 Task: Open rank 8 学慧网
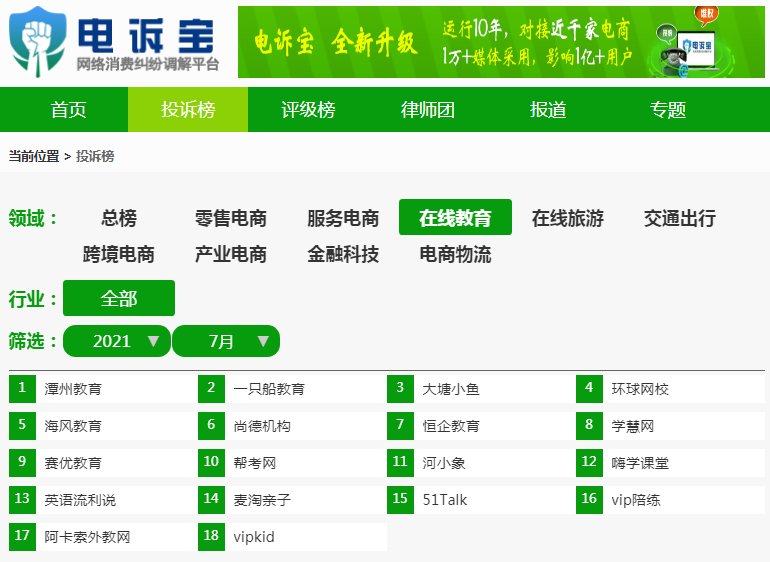670,426
